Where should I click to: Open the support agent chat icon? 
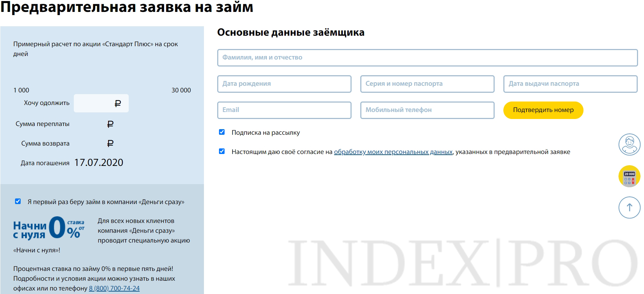pyautogui.click(x=629, y=145)
